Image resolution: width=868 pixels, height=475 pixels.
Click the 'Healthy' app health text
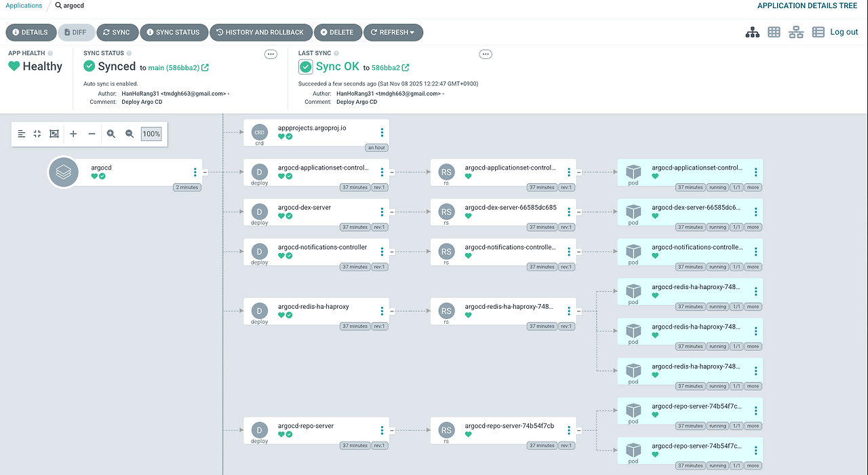point(42,66)
